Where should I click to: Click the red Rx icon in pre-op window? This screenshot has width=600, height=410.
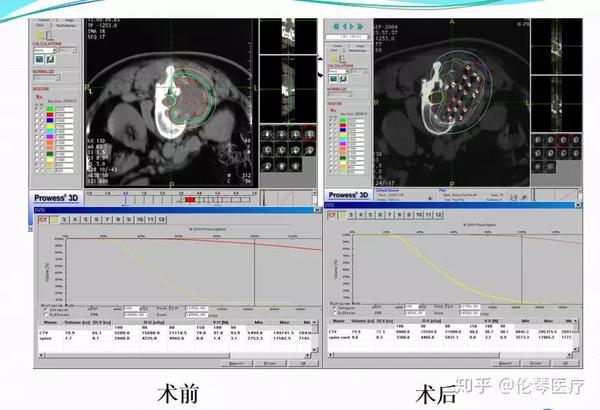[x=39, y=97]
